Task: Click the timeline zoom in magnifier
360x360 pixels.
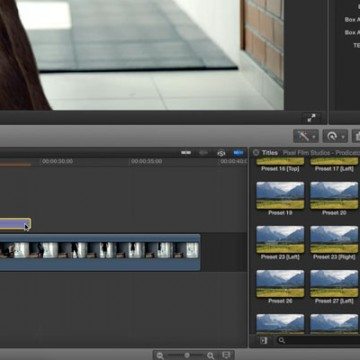Action: coord(211,356)
